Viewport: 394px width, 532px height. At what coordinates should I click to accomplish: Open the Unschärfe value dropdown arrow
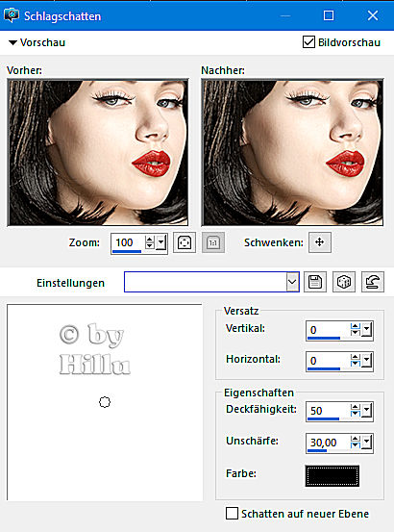click(367, 443)
